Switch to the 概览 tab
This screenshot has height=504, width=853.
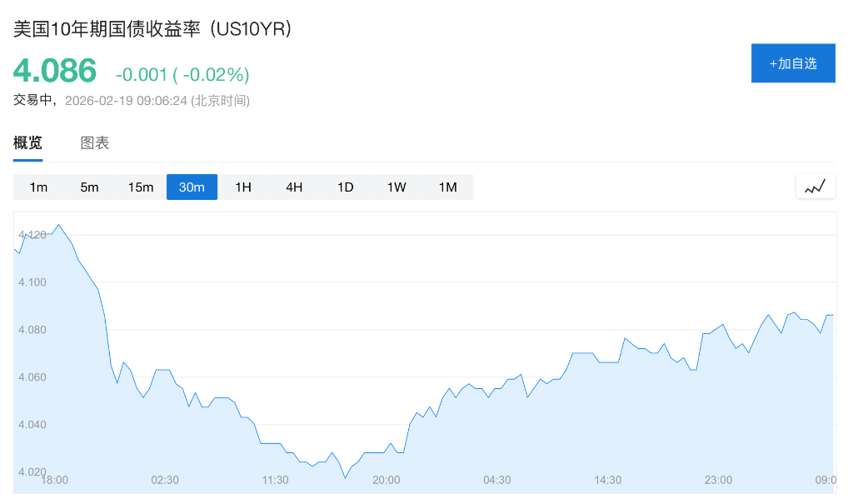click(x=27, y=143)
